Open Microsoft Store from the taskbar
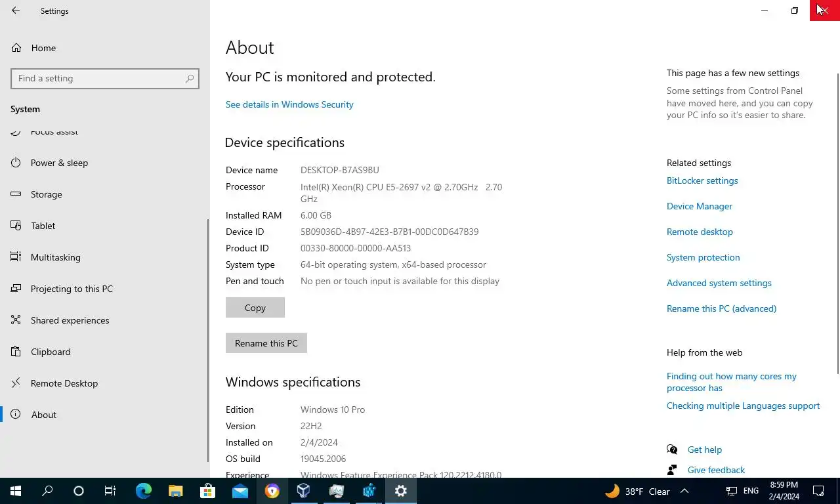This screenshot has width=840, height=504. [207, 491]
